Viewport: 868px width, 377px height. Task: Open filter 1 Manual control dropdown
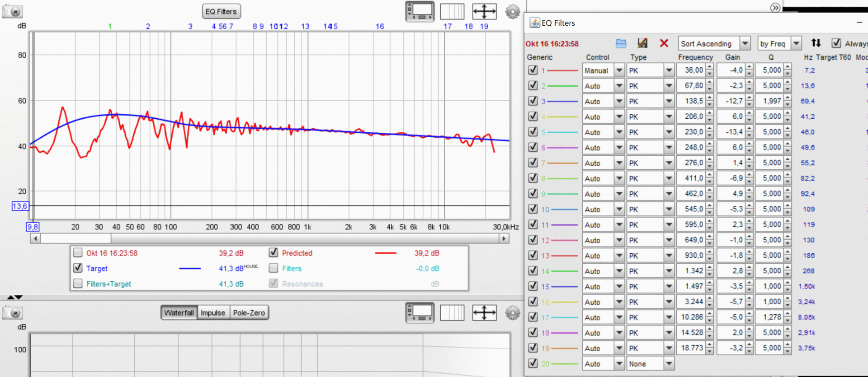[x=619, y=70]
